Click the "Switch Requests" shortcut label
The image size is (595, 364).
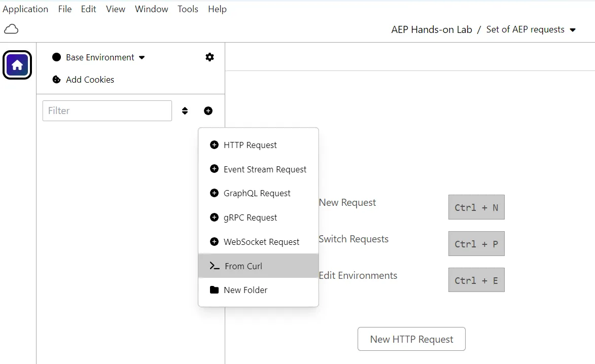[354, 239]
